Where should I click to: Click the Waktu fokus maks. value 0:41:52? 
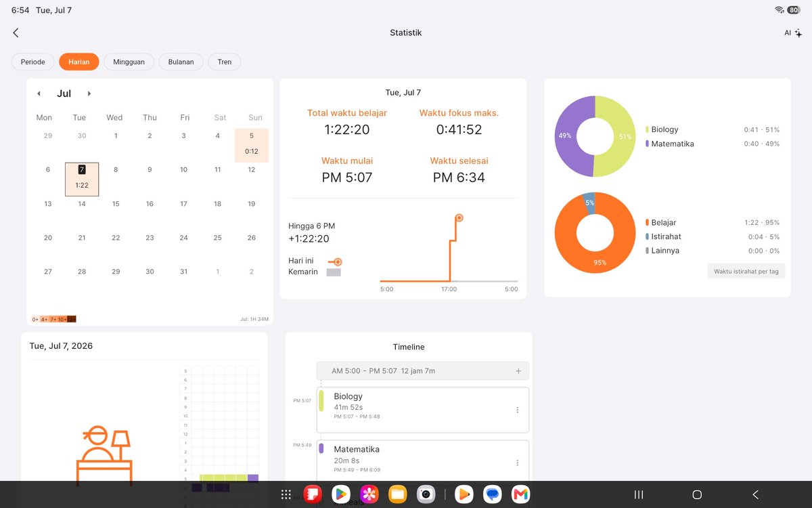point(459,129)
